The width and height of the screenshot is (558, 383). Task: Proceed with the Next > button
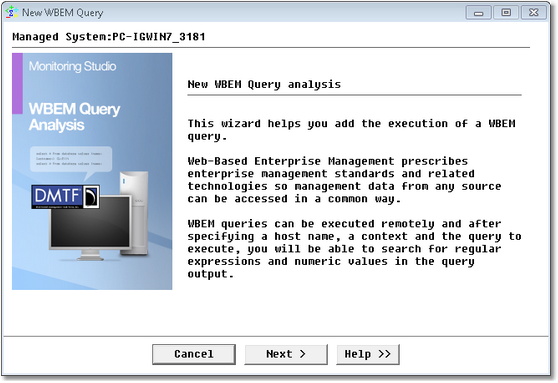(286, 354)
